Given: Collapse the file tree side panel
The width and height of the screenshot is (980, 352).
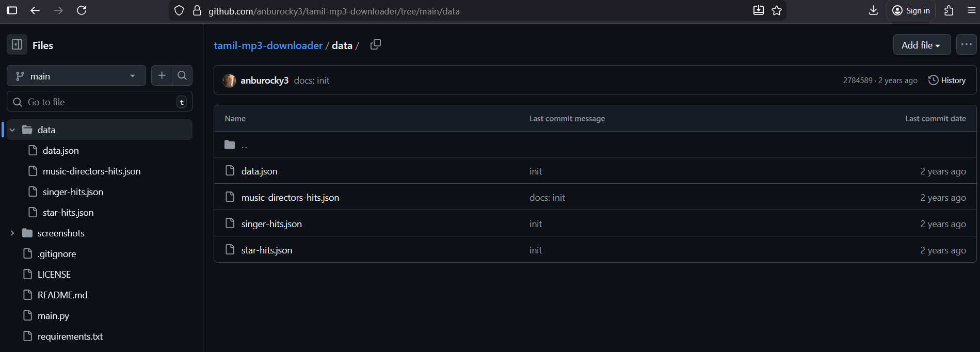Looking at the screenshot, I should [17, 45].
